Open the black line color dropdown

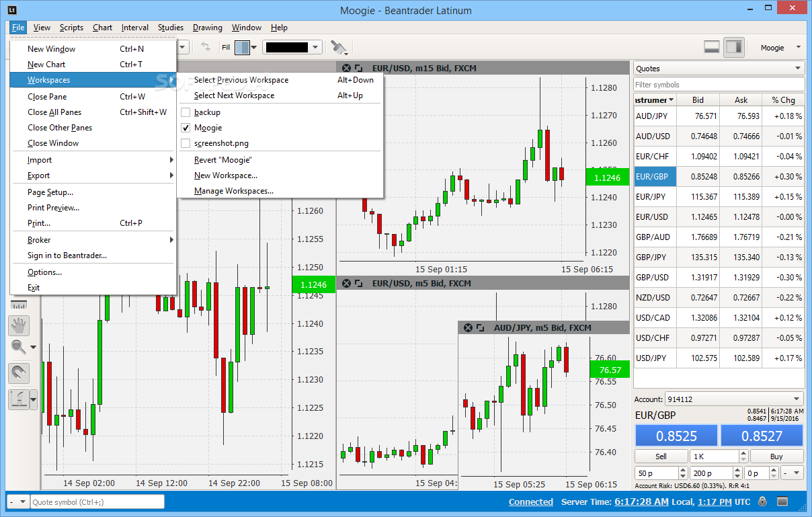(x=316, y=48)
